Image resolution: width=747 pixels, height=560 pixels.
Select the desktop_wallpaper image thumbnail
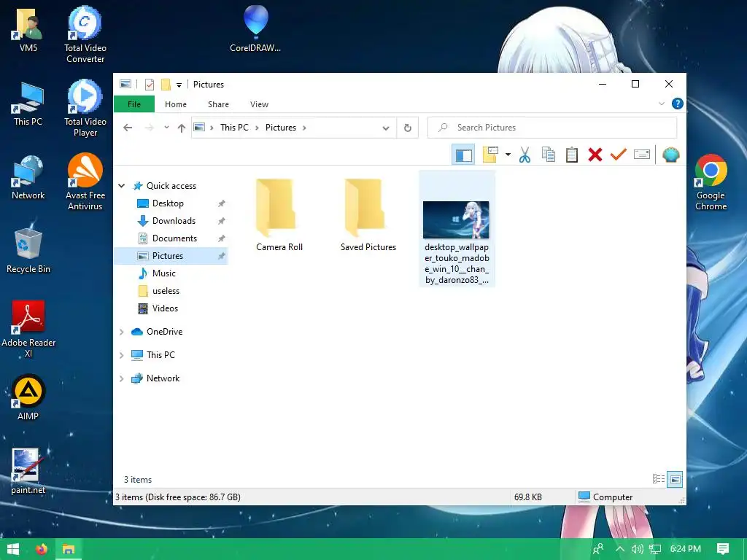point(457,230)
